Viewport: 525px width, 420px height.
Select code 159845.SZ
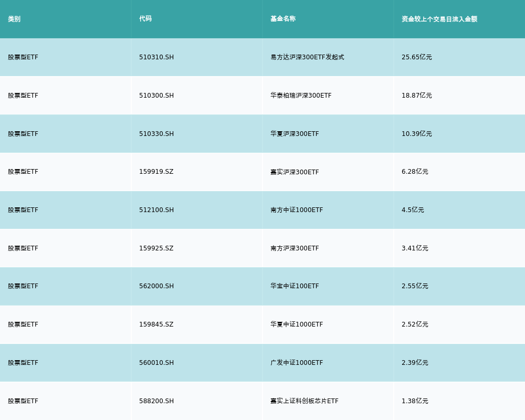click(156, 324)
